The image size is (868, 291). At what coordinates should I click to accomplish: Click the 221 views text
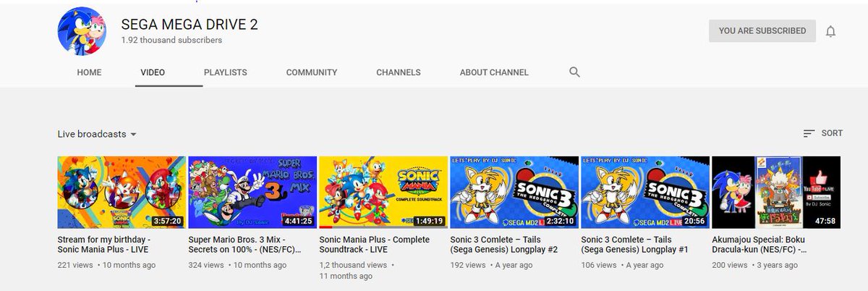[75, 265]
